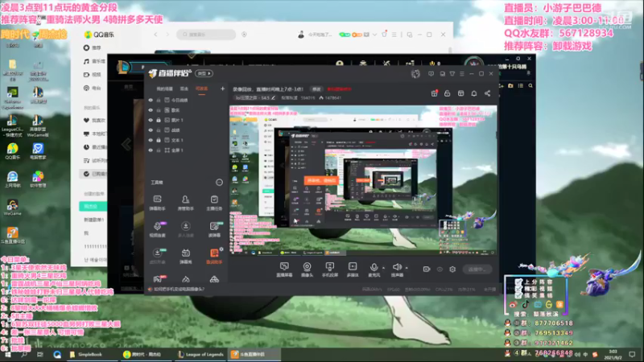Click the stream preview area

click(x=363, y=180)
